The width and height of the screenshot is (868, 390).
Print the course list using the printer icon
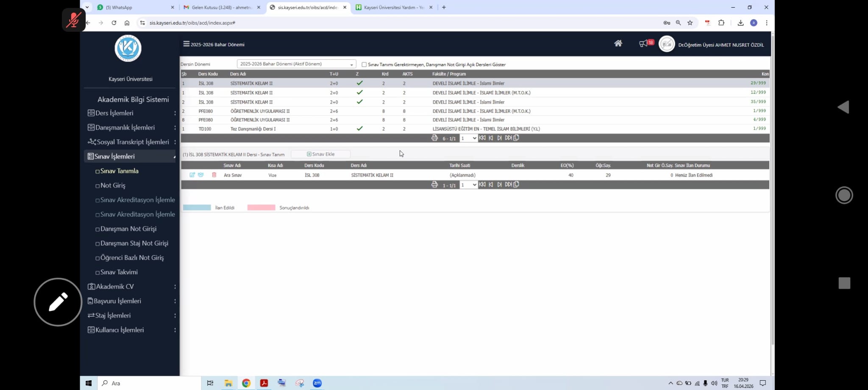[434, 138]
